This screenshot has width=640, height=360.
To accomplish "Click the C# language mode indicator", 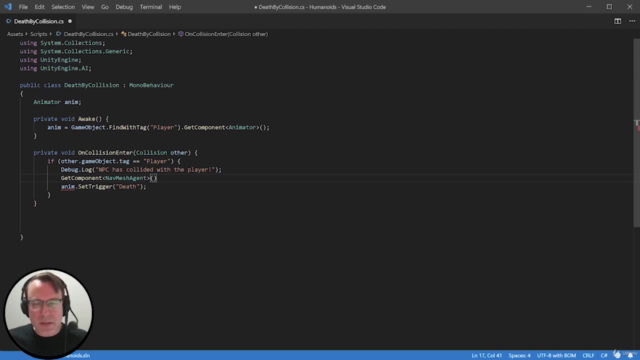I will 604,356.
